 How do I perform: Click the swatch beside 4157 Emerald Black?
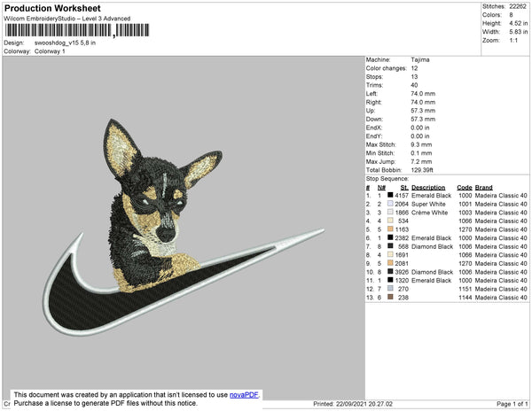pyautogui.click(x=390, y=195)
